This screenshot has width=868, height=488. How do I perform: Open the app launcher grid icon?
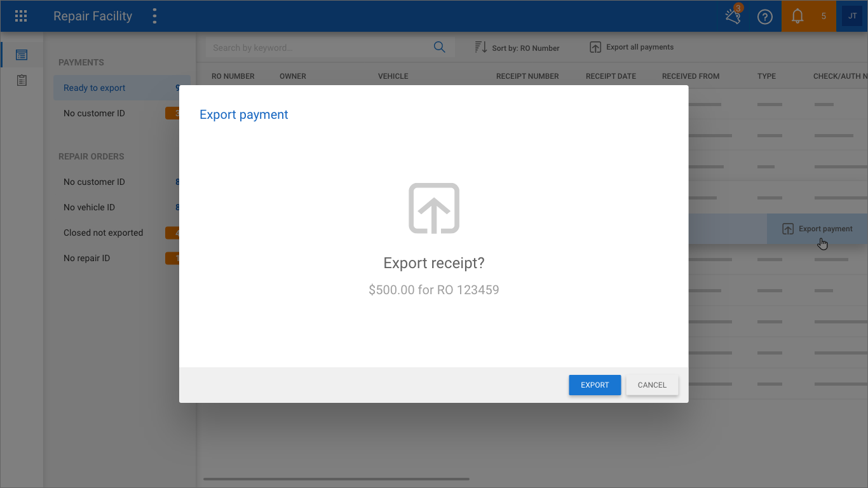21,17
